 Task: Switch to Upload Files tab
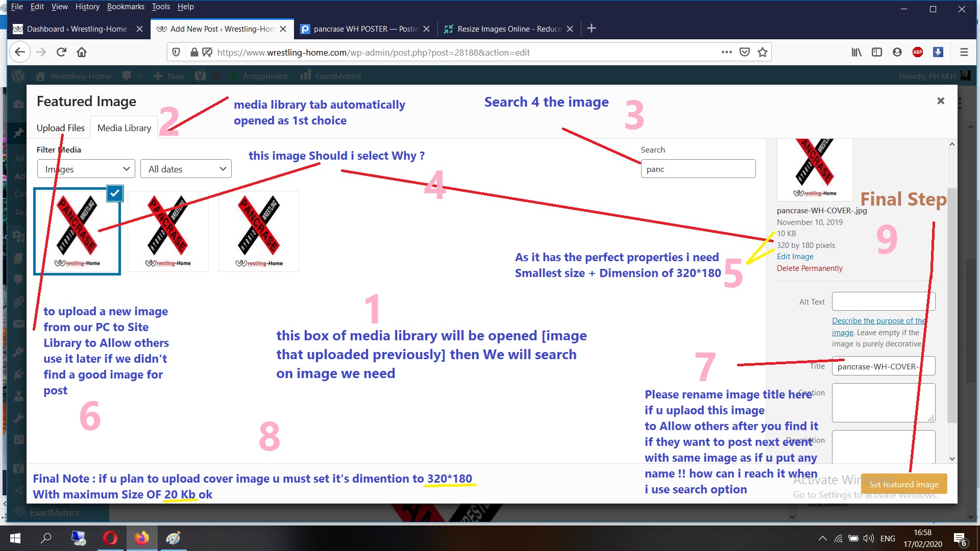point(61,128)
